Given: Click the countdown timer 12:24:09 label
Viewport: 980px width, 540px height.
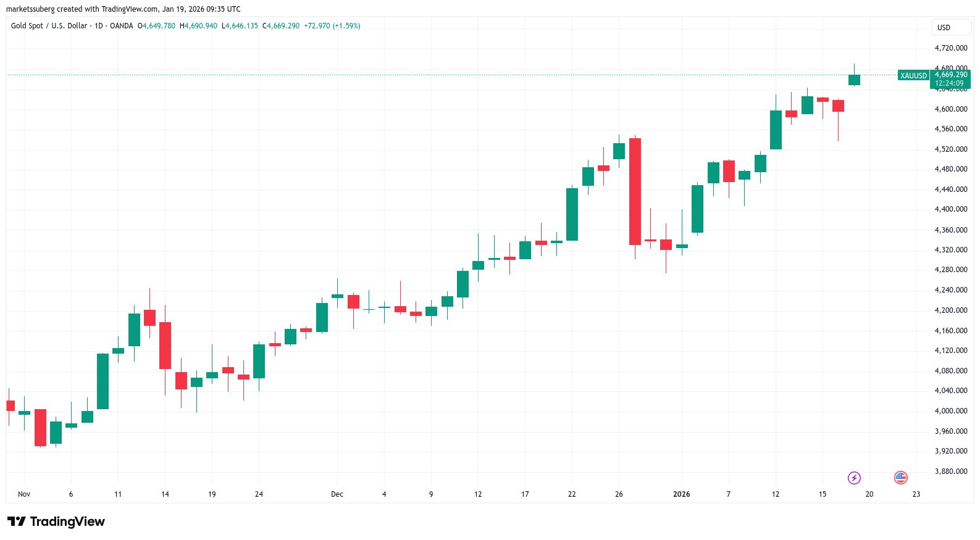Looking at the screenshot, I should 949,83.
